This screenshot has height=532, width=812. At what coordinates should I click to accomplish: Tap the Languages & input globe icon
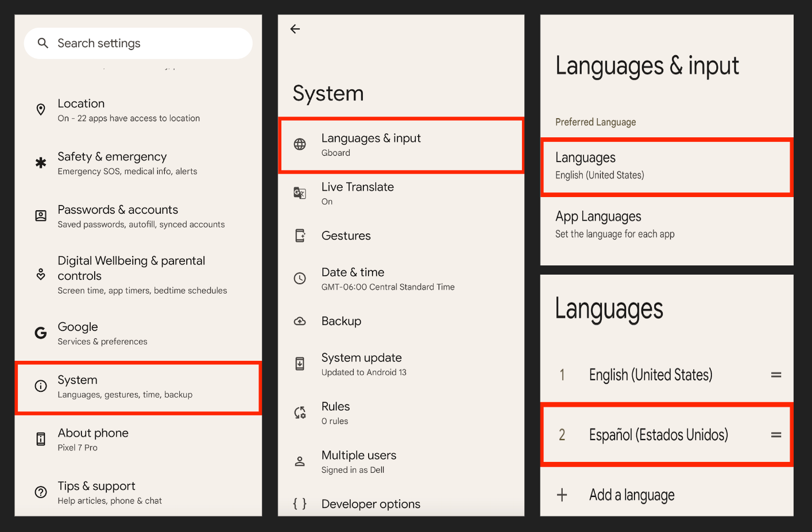click(x=300, y=144)
